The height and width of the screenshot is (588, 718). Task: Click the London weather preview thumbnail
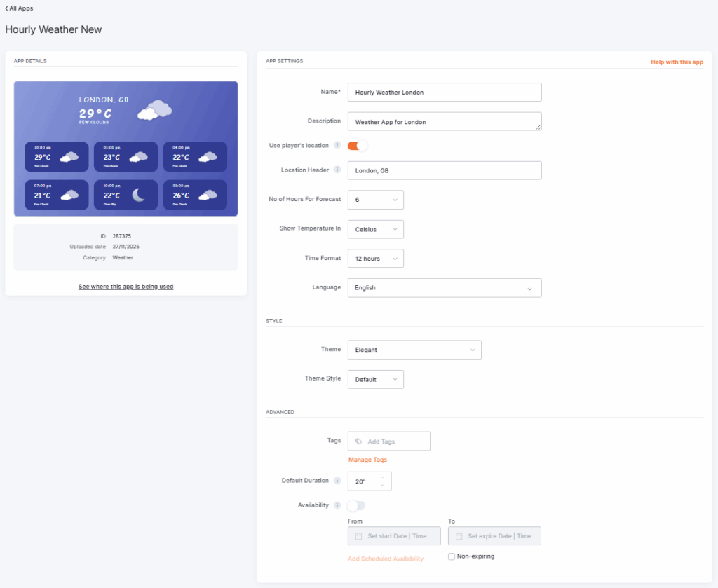pos(126,147)
